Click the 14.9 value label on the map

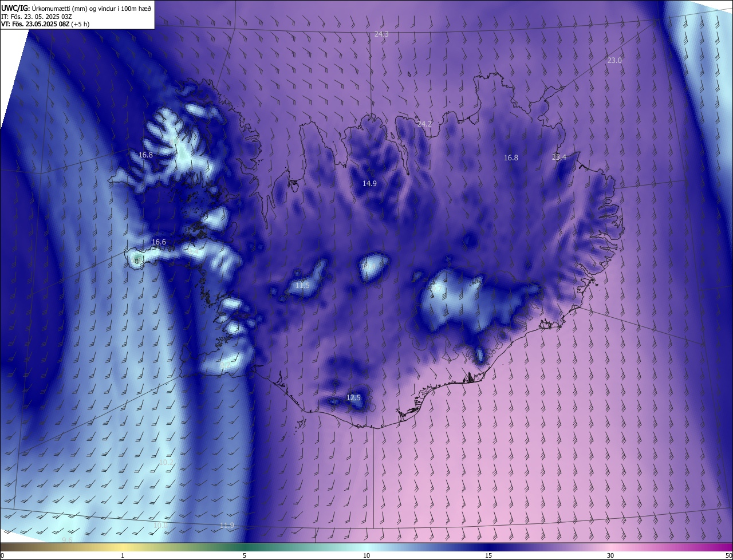tap(369, 184)
